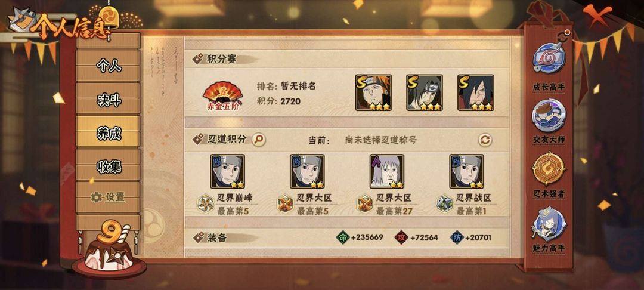Refresh the 忍道称号 with the circular arrows icon

485,140
